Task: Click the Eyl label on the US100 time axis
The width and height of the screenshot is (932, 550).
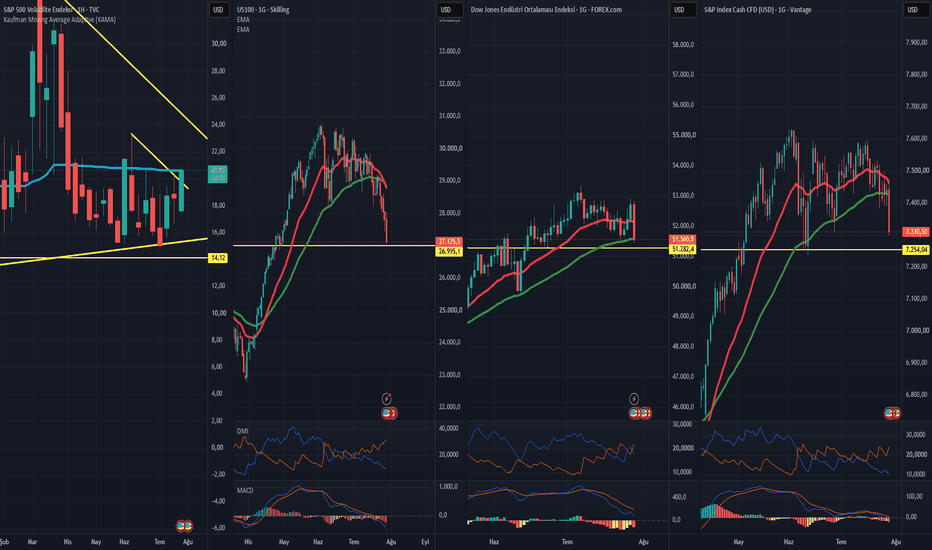Action: click(x=425, y=542)
